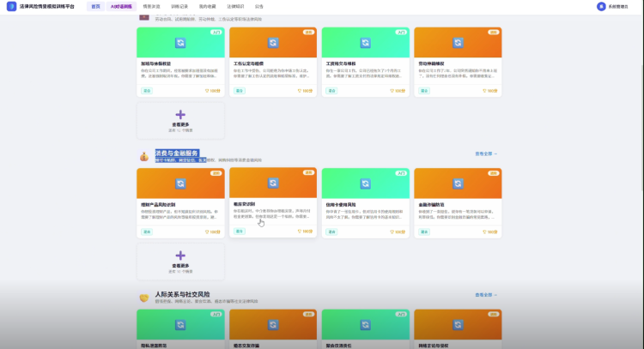The height and width of the screenshot is (349, 644).
Task: Click the money bag section icon
Action: (143, 156)
